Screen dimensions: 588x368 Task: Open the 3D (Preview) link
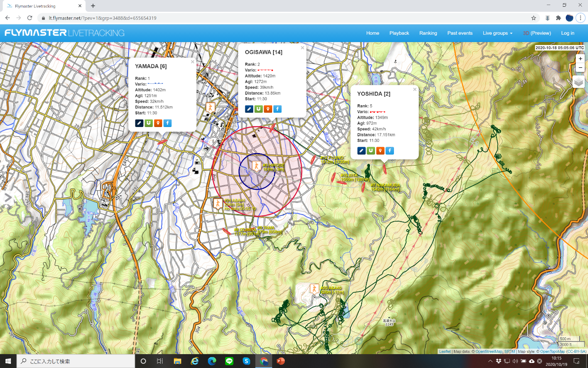537,33
